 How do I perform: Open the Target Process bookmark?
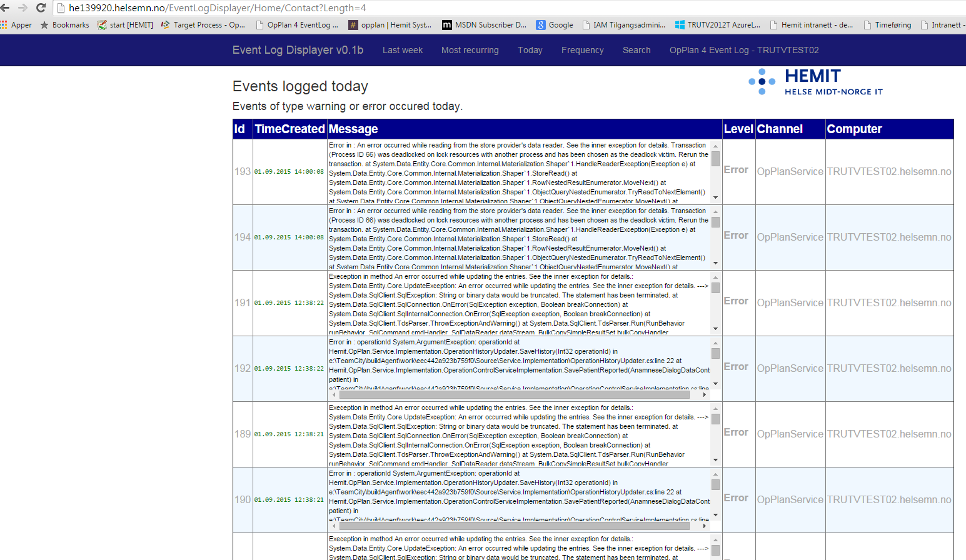pyautogui.click(x=203, y=25)
